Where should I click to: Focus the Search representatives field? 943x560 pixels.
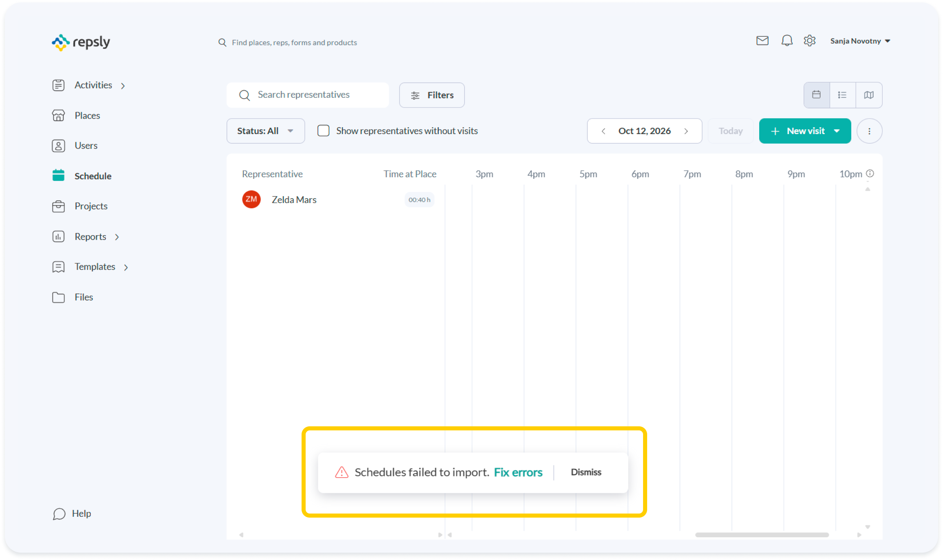point(308,95)
